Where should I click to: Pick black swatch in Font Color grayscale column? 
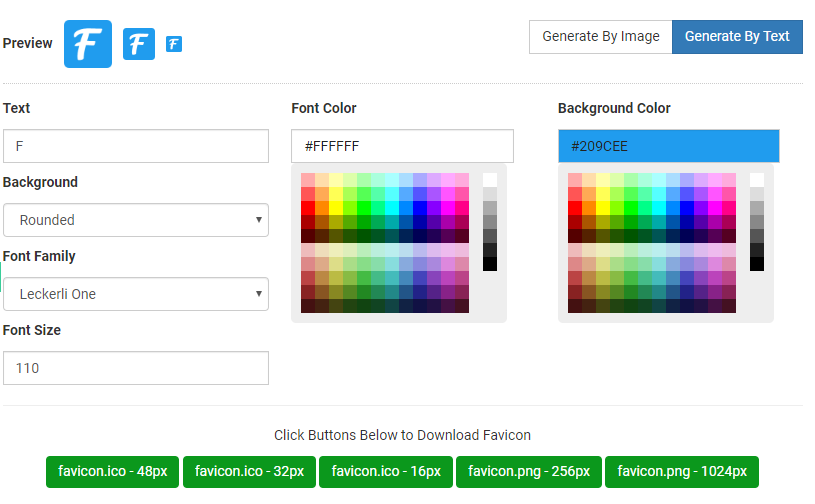pyautogui.click(x=490, y=264)
